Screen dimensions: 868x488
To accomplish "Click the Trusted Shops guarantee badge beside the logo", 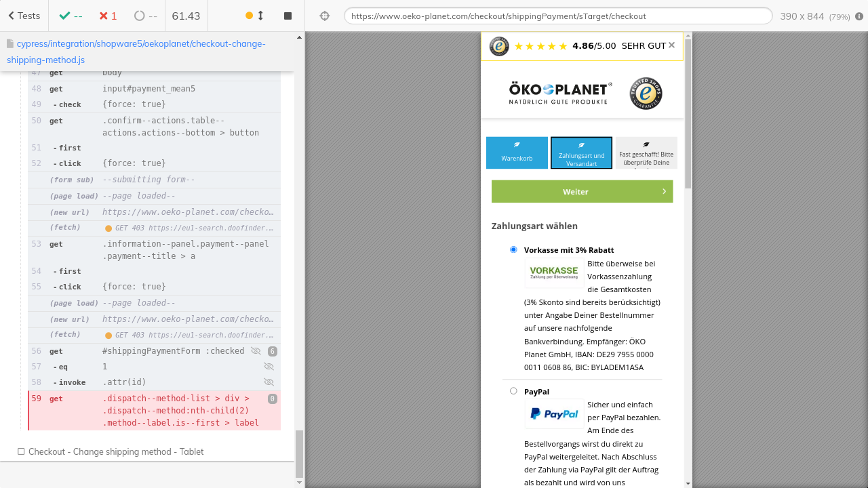I will (x=646, y=94).
